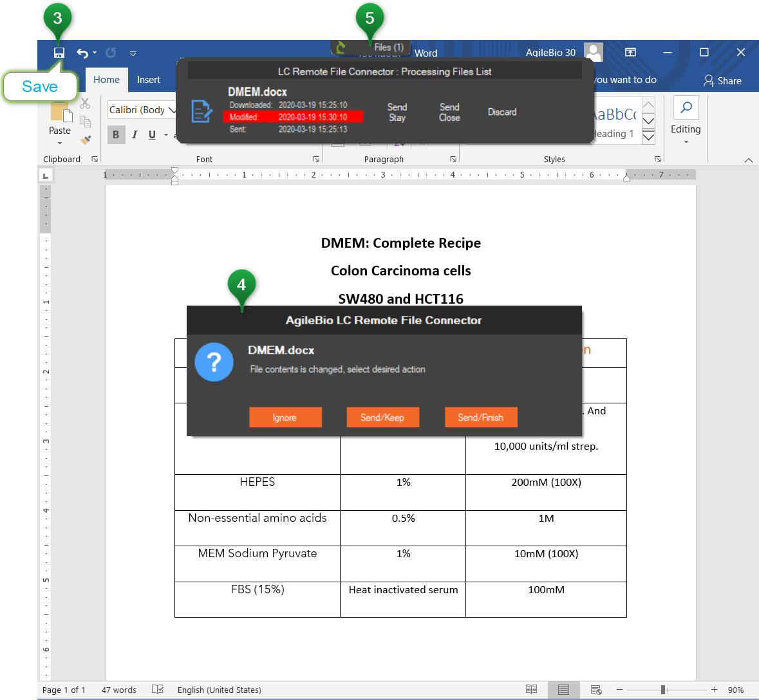Click the HEPES table cell

pos(258,492)
